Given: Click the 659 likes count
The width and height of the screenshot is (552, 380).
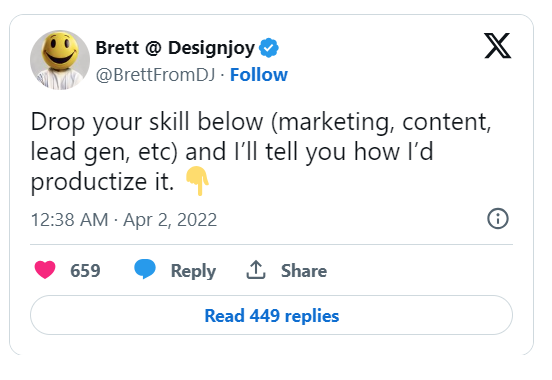Looking at the screenshot, I should pos(85,270).
